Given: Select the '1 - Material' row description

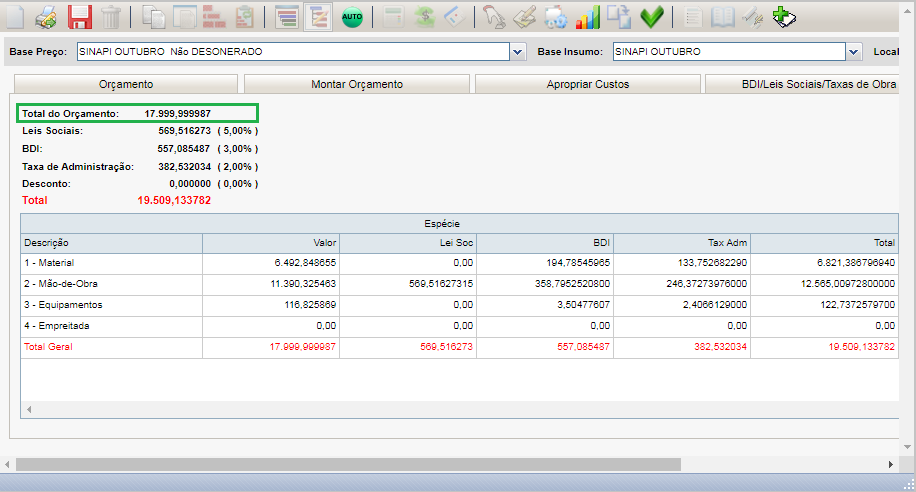Looking at the screenshot, I should pos(49,263).
